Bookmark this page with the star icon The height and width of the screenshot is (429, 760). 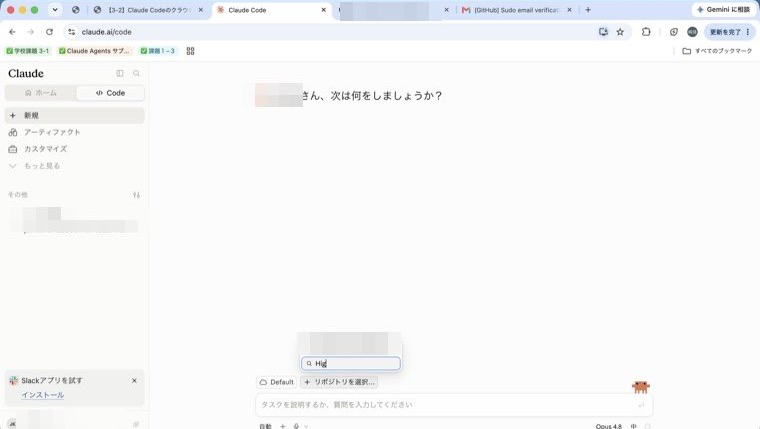tap(620, 32)
